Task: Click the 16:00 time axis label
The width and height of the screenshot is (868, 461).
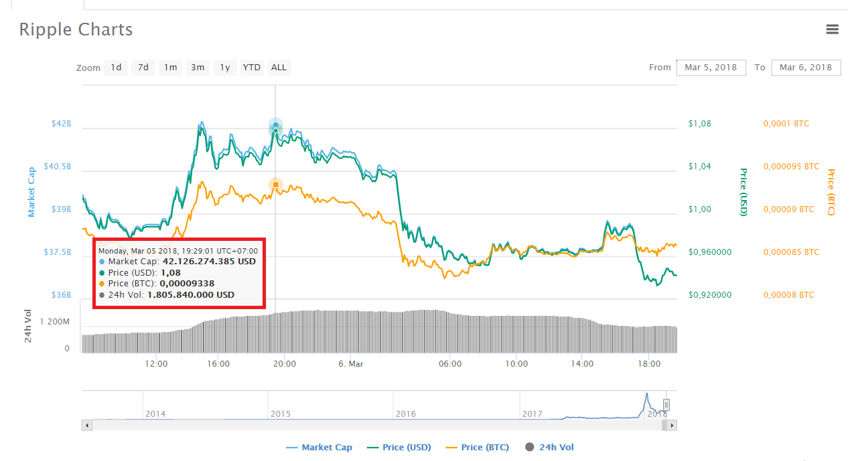Action: point(218,363)
